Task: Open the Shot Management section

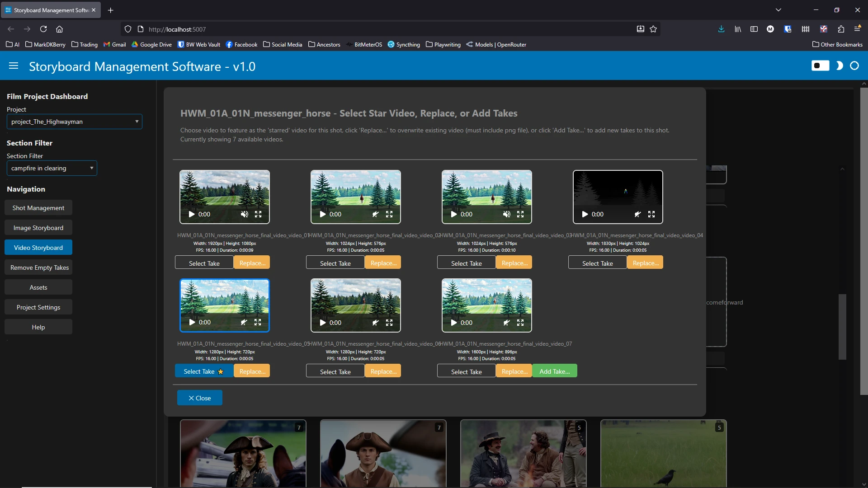Action: tap(38, 207)
